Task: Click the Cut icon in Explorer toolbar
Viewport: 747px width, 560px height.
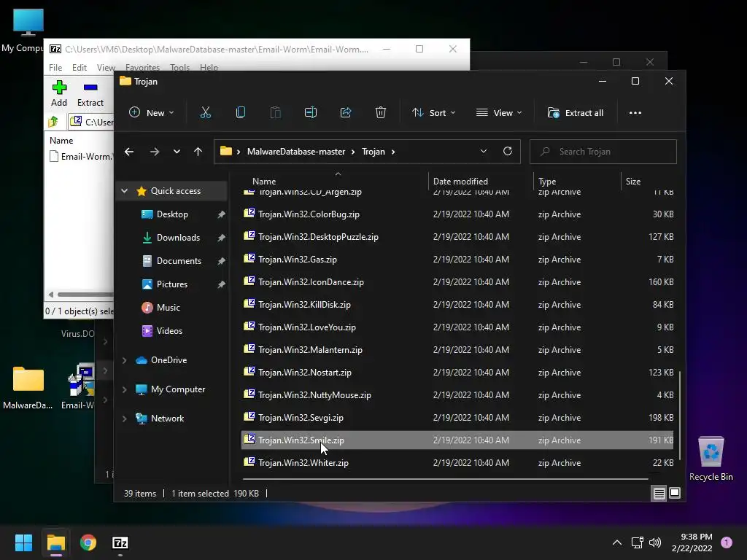Action: coord(205,113)
